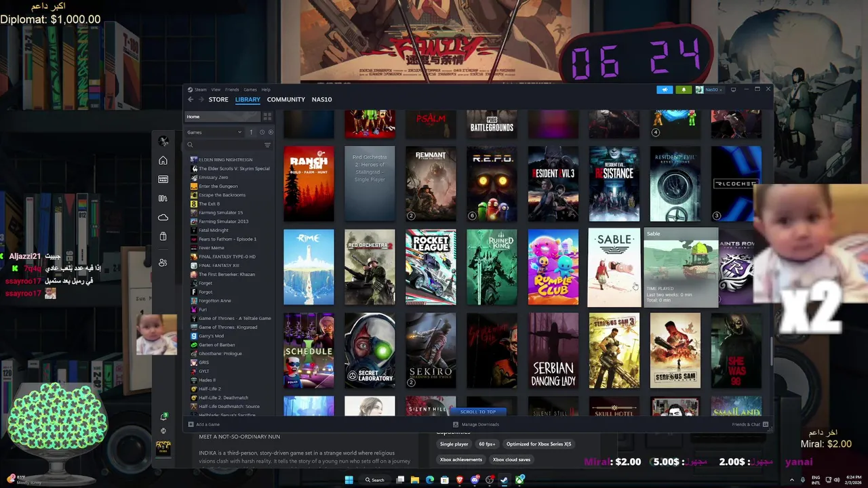Click the Manage Downloads icon
This screenshot has height=488, width=868.
coord(456,424)
